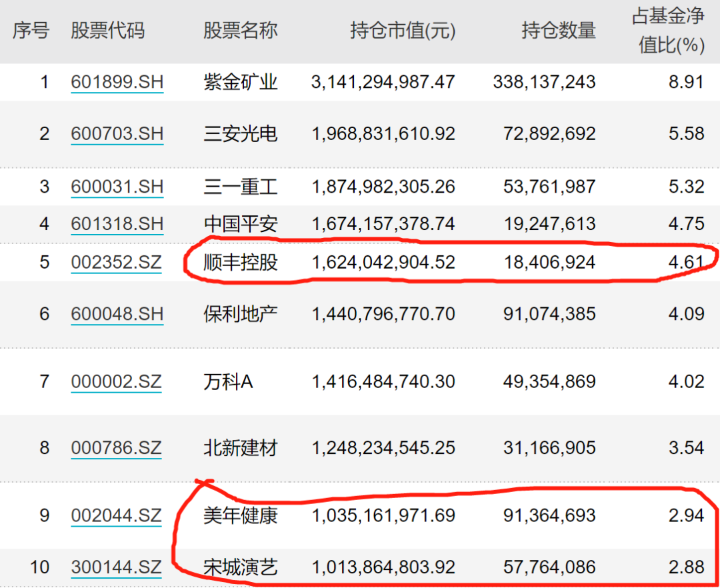The width and height of the screenshot is (720, 588).
Task: Click the 股票代码 column header
Action: 108,31
